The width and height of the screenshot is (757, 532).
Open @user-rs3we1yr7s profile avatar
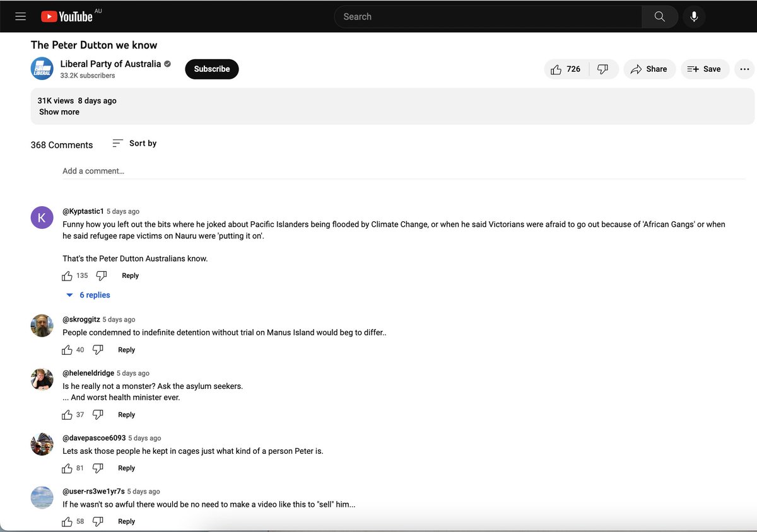(42, 497)
